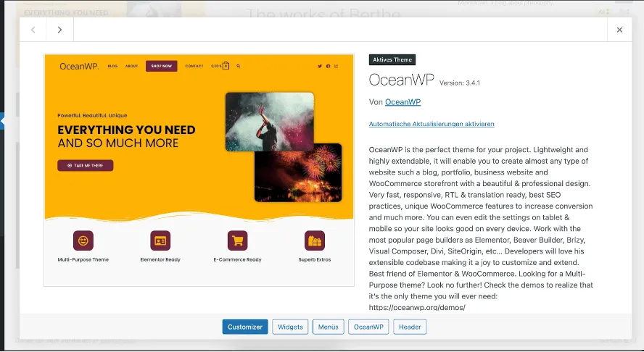Click the Elementor Ready card icon
Viewport: 644px width, 352px height.
tap(160, 240)
